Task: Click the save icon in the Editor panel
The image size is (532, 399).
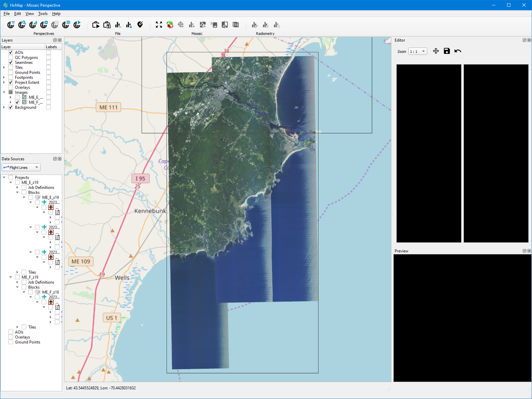Action: click(447, 51)
